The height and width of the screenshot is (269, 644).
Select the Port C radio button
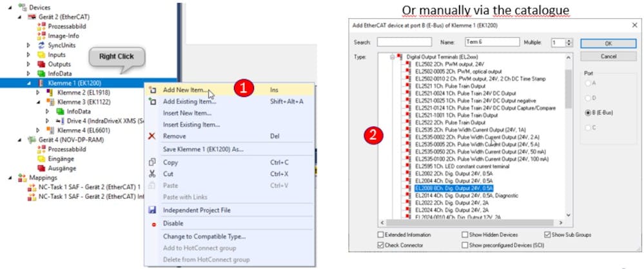(x=588, y=127)
